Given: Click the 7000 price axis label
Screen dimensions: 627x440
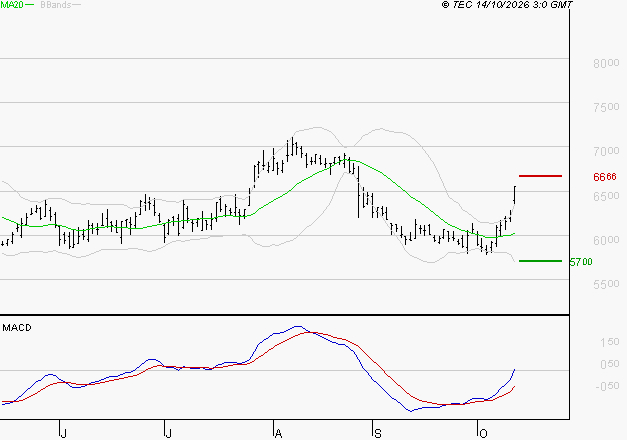Looking at the screenshot, I should click(x=606, y=151).
